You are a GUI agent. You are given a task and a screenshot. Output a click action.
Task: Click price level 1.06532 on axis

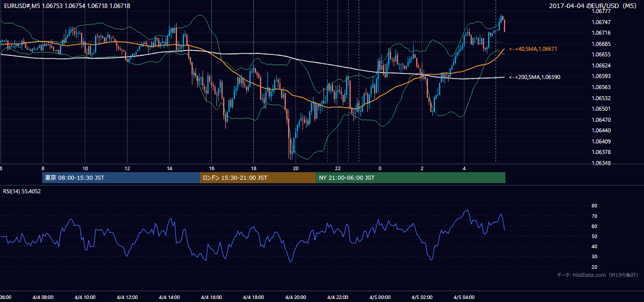[602, 98]
